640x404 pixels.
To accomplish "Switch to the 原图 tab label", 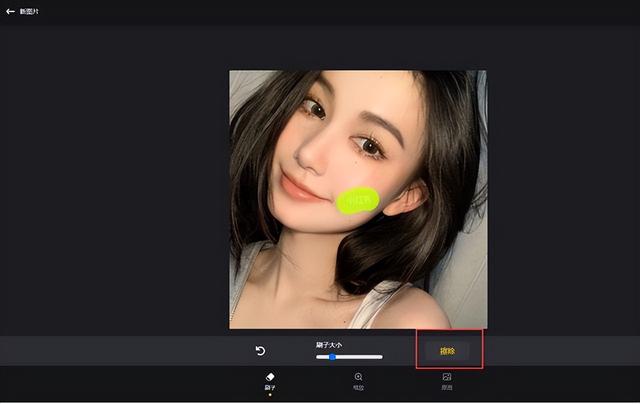I will (447, 388).
